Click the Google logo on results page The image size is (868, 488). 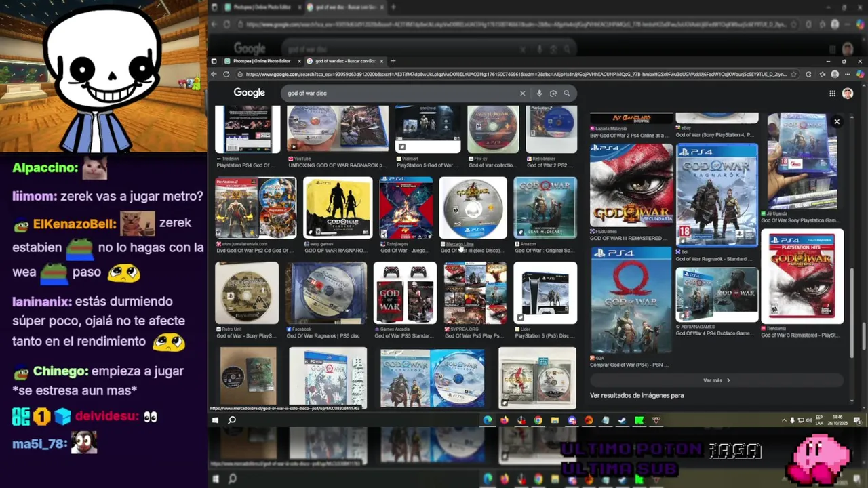click(249, 93)
